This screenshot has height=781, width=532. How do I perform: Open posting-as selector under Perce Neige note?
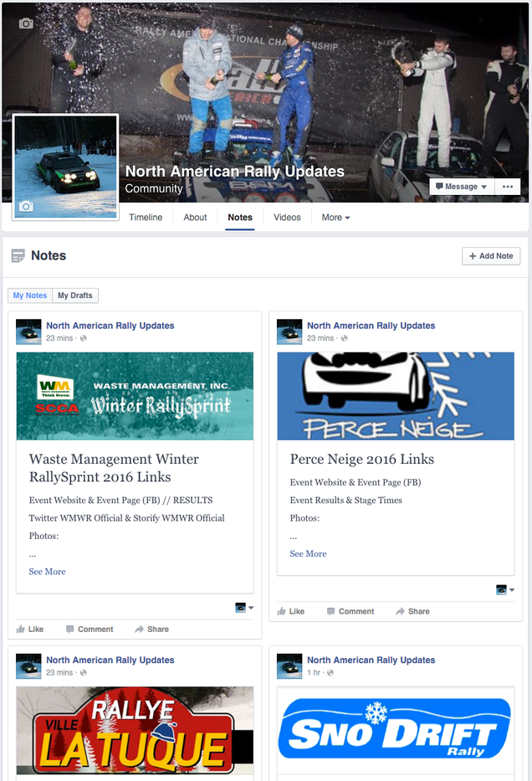tap(505, 590)
